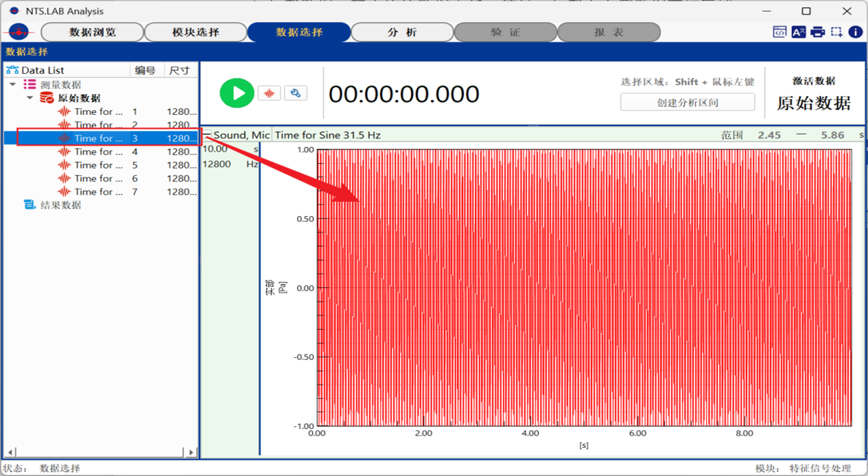The width and height of the screenshot is (868, 476).
Task: Click the NTS red logo icon
Action: click(19, 32)
